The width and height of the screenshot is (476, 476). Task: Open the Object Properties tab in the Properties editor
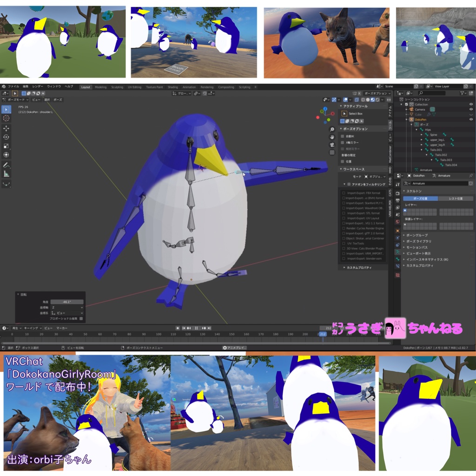point(397,230)
